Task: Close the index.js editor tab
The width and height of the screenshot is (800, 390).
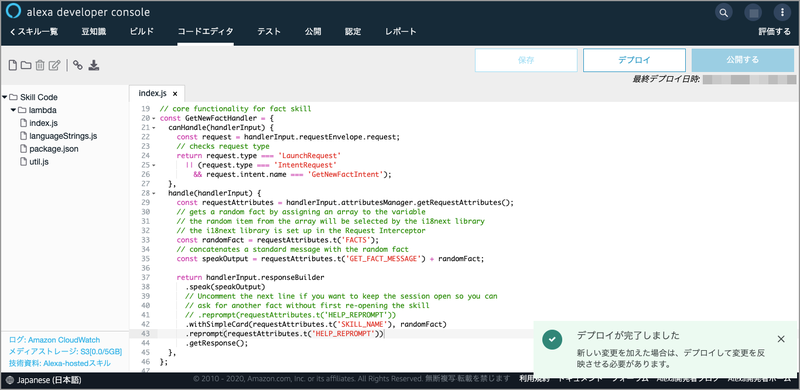Action: click(x=174, y=94)
